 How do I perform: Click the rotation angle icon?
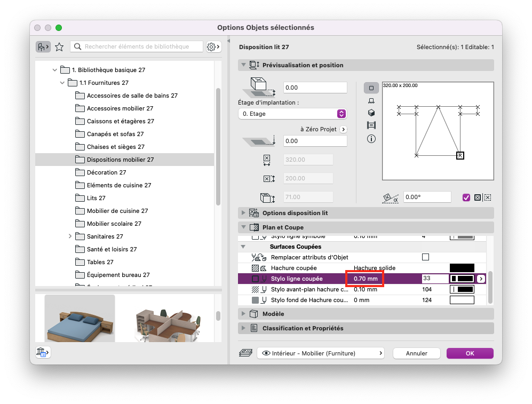391,198
